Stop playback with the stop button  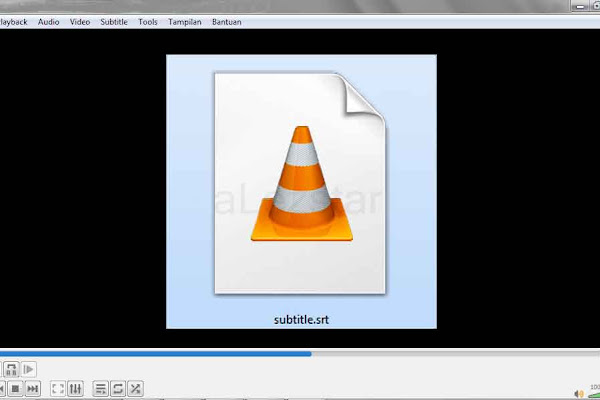click(x=15, y=389)
